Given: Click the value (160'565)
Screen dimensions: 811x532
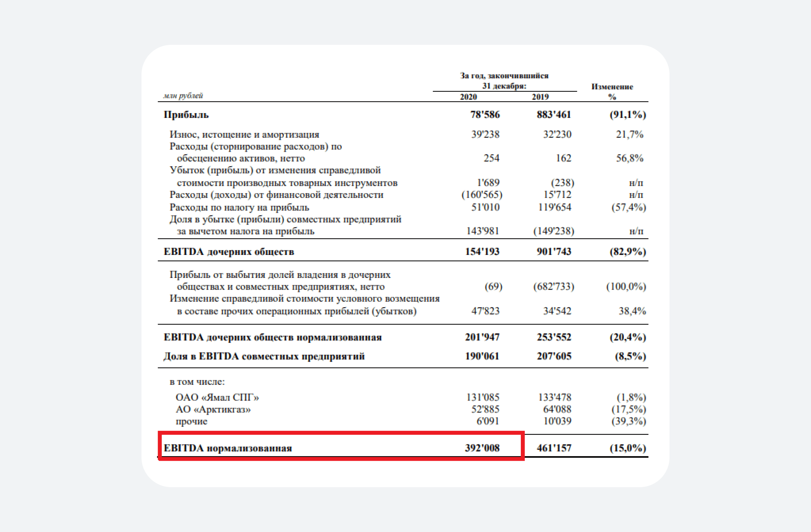Looking at the screenshot, I should [482, 195].
